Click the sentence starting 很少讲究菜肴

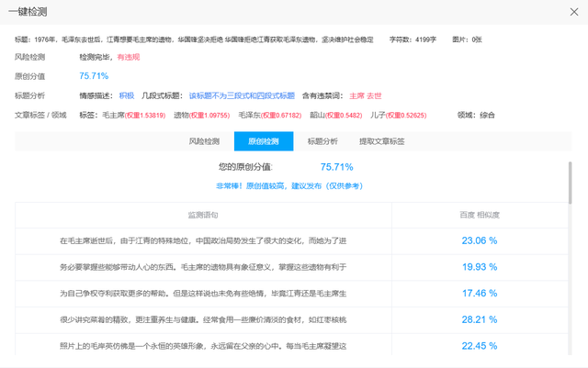tap(203, 319)
